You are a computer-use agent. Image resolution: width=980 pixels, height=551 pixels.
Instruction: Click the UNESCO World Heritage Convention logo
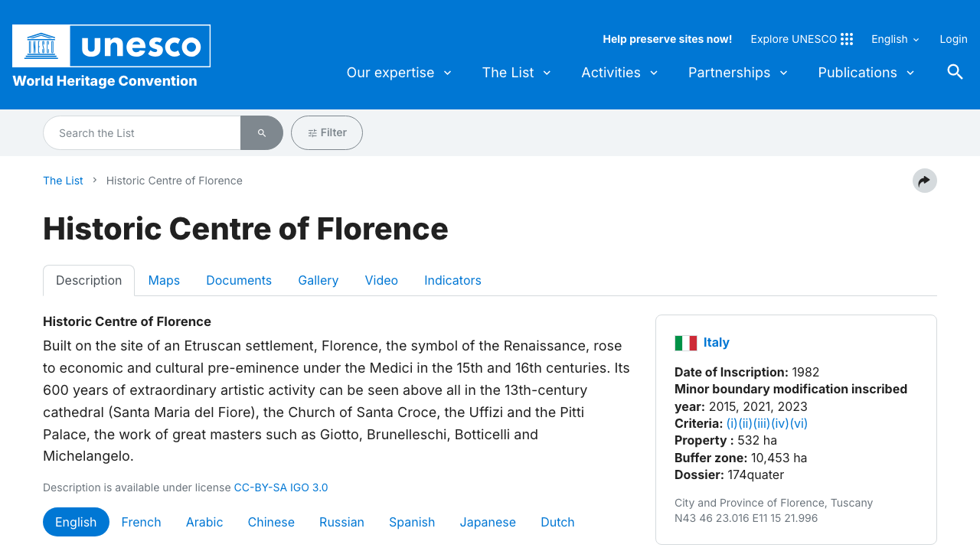click(x=111, y=57)
